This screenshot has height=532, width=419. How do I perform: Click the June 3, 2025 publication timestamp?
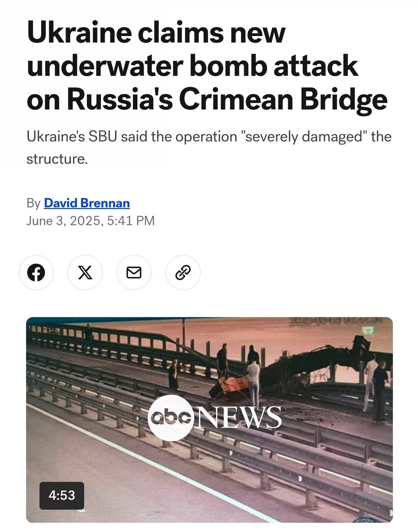point(90,221)
